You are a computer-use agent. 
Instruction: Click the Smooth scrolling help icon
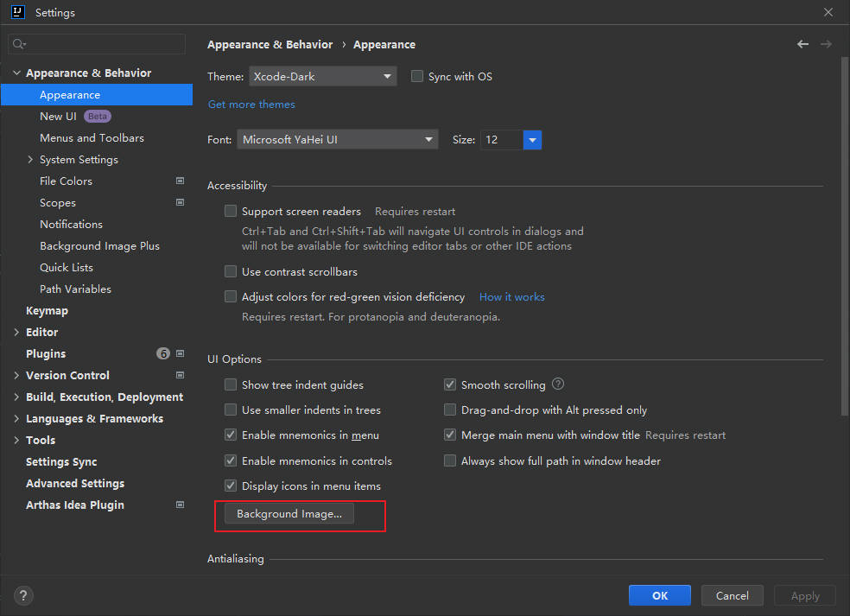[x=558, y=384]
